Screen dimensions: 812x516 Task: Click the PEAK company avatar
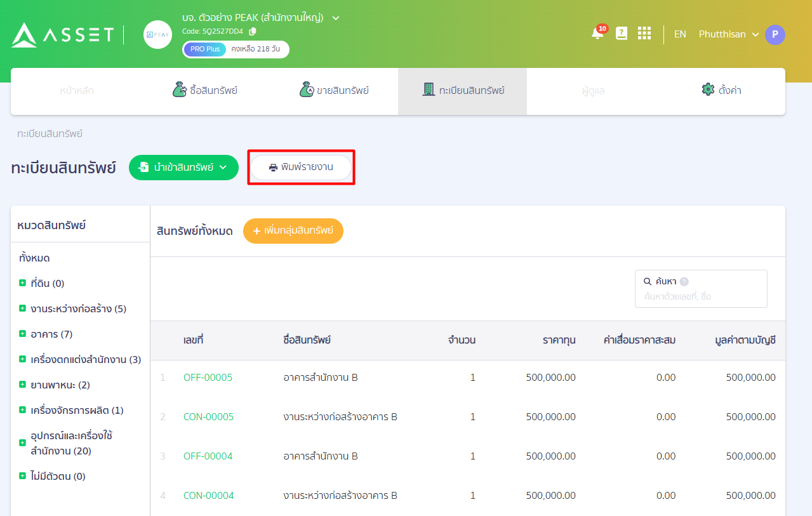pyautogui.click(x=157, y=34)
